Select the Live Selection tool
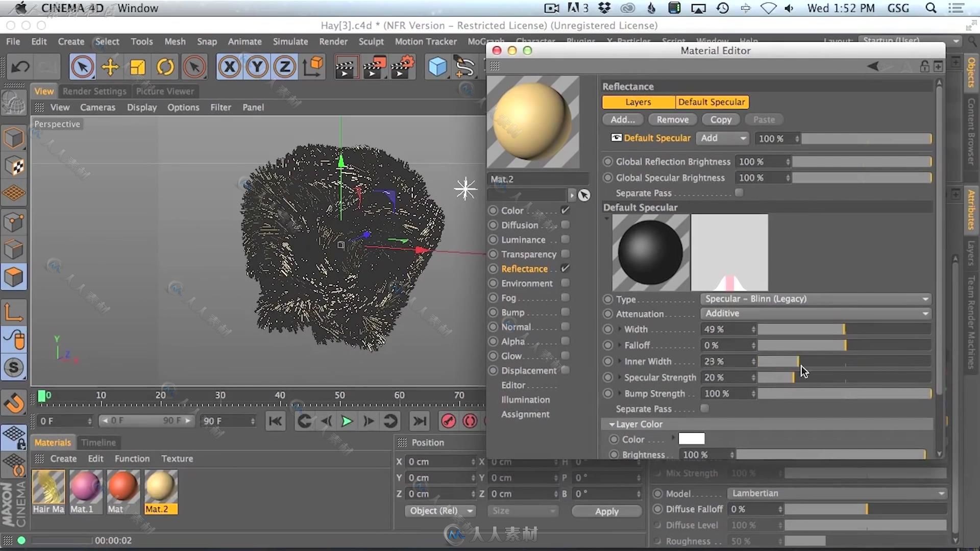This screenshot has width=980, height=551. coord(82,67)
